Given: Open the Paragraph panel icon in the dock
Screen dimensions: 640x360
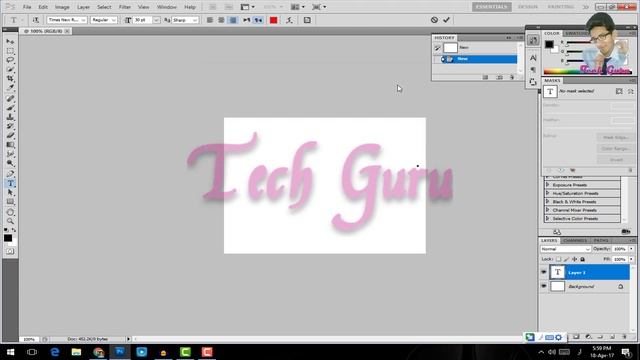Looking at the screenshot, I should pos(533,70).
